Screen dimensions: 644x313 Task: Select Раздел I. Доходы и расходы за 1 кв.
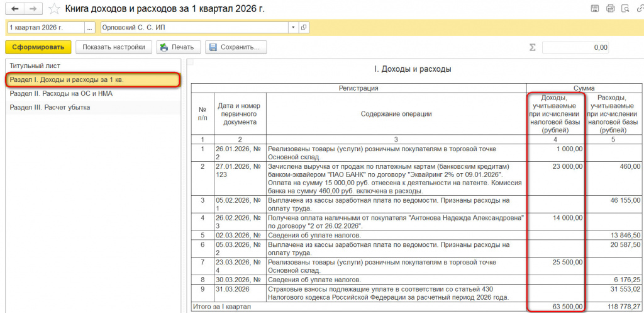click(93, 79)
